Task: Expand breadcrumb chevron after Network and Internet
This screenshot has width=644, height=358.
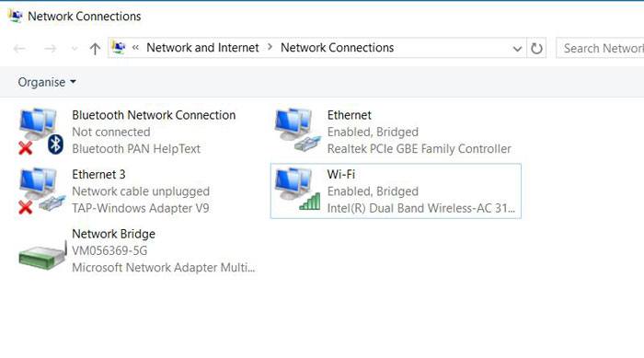Action: pos(270,47)
